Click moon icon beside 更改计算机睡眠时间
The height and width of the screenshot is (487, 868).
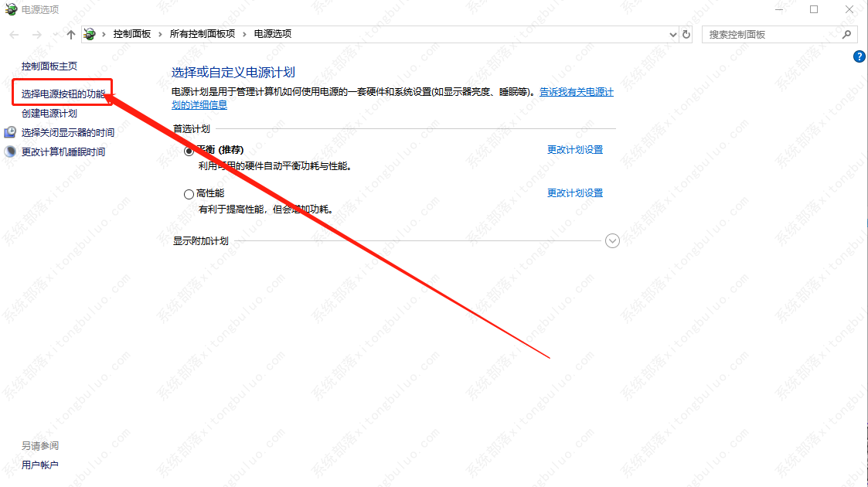[x=11, y=152]
